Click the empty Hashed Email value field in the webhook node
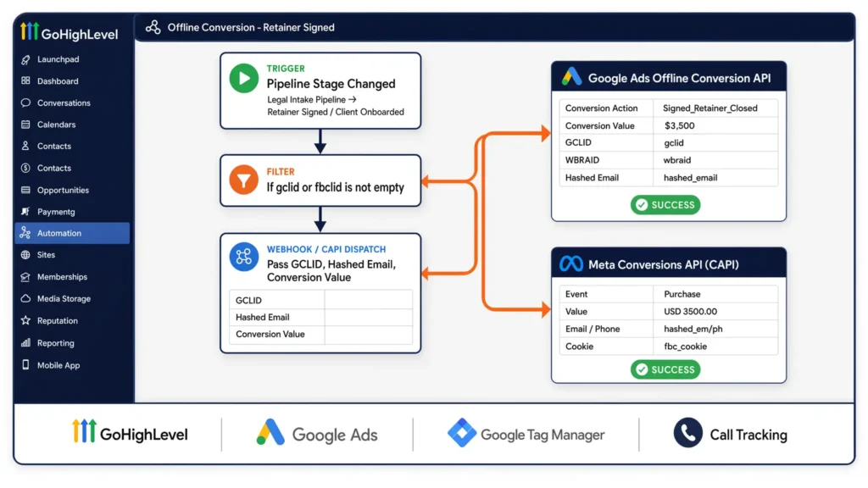 368,317
